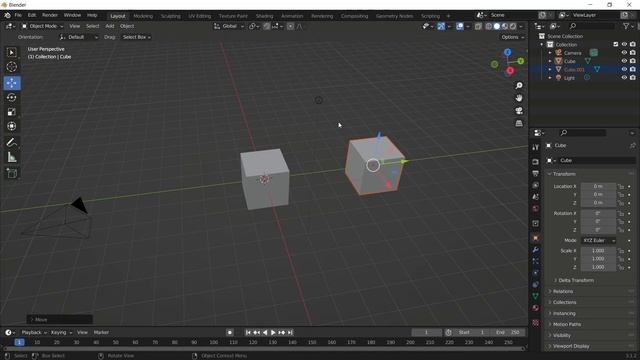This screenshot has width=640, height=360.
Task: Open the timeline Marker menu
Action: click(101, 332)
